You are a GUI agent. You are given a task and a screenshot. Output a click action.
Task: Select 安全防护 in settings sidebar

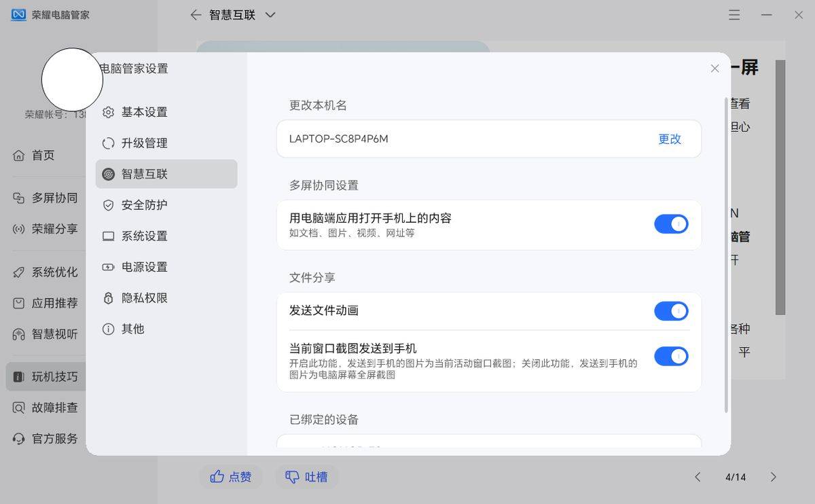(166, 205)
